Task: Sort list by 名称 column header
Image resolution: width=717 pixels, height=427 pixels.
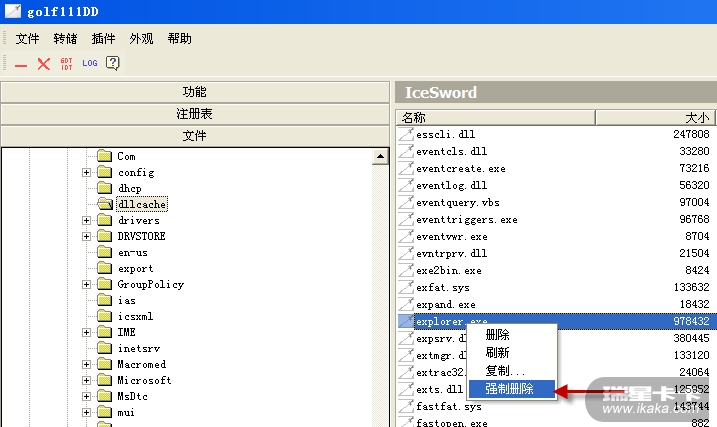Action: click(x=495, y=117)
